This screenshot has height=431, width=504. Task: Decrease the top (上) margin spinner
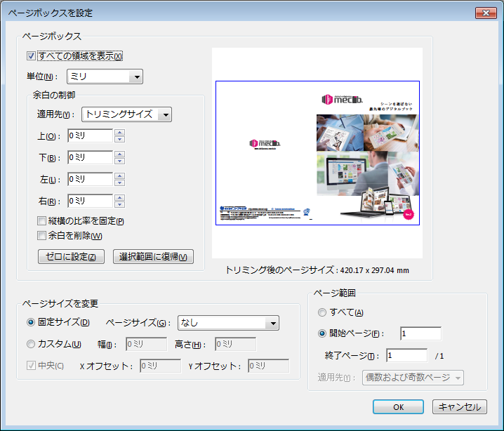tap(119, 140)
